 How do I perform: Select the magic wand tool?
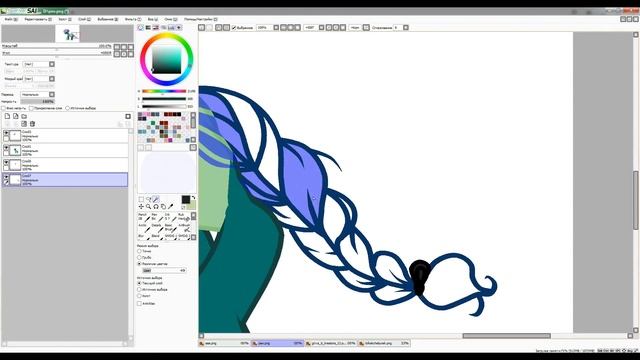156,199
